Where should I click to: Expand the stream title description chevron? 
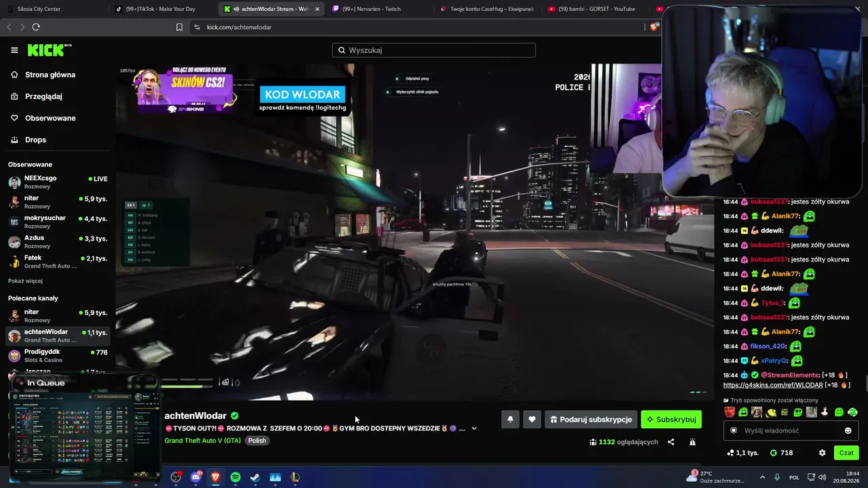pos(474,428)
